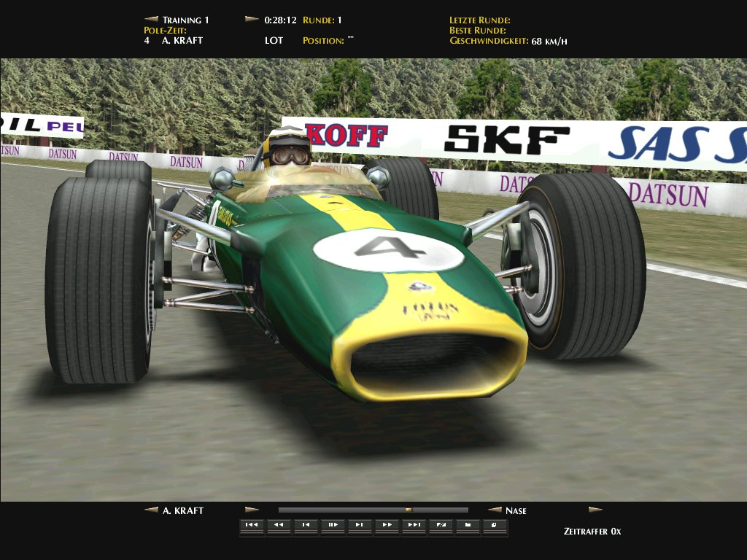This screenshot has width=747, height=560.
Task: Select next driver after A. Kraft
Action: (x=252, y=510)
